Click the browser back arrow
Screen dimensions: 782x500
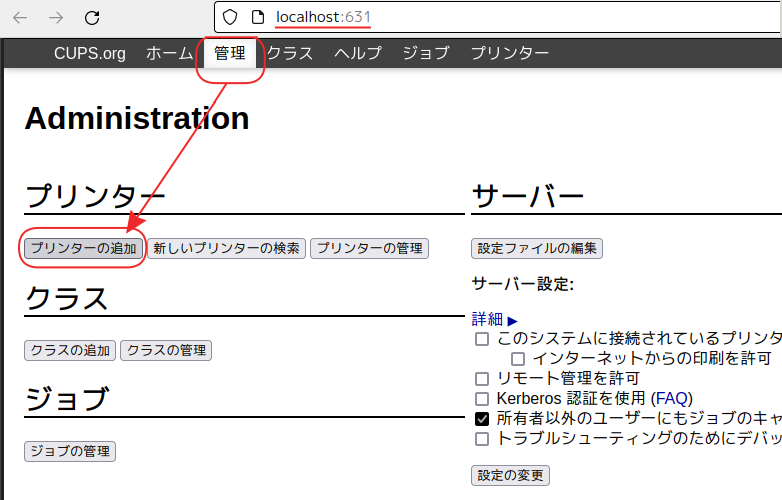pos(20,17)
